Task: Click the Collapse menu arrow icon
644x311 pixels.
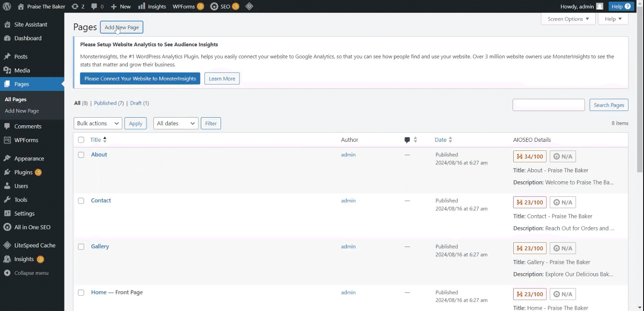Action: (x=7, y=273)
